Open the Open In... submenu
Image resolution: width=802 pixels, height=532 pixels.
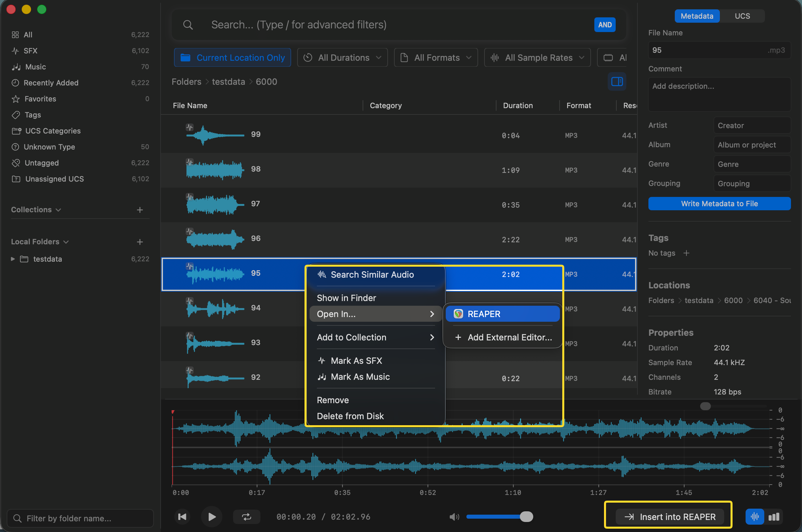tap(375, 314)
